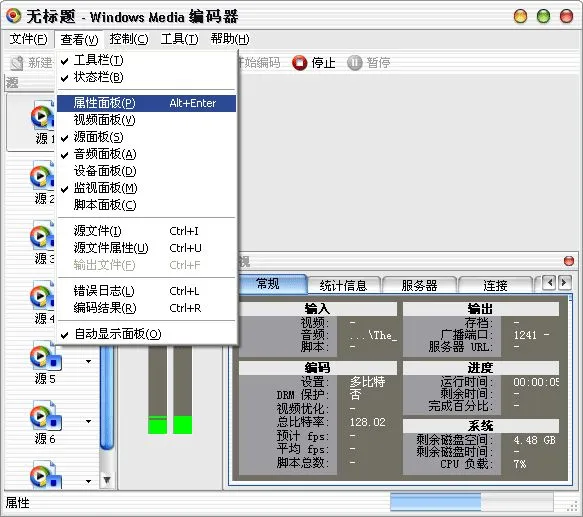
Task: Open the 工具(T) menu
Action: (x=179, y=39)
